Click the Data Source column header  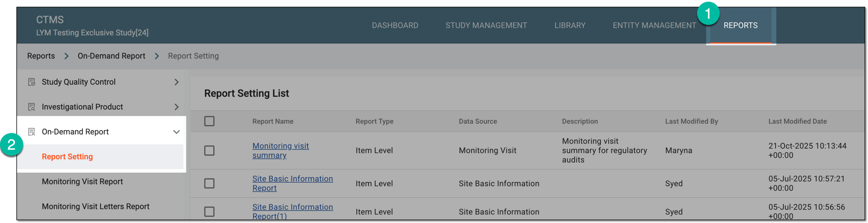pos(478,121)
